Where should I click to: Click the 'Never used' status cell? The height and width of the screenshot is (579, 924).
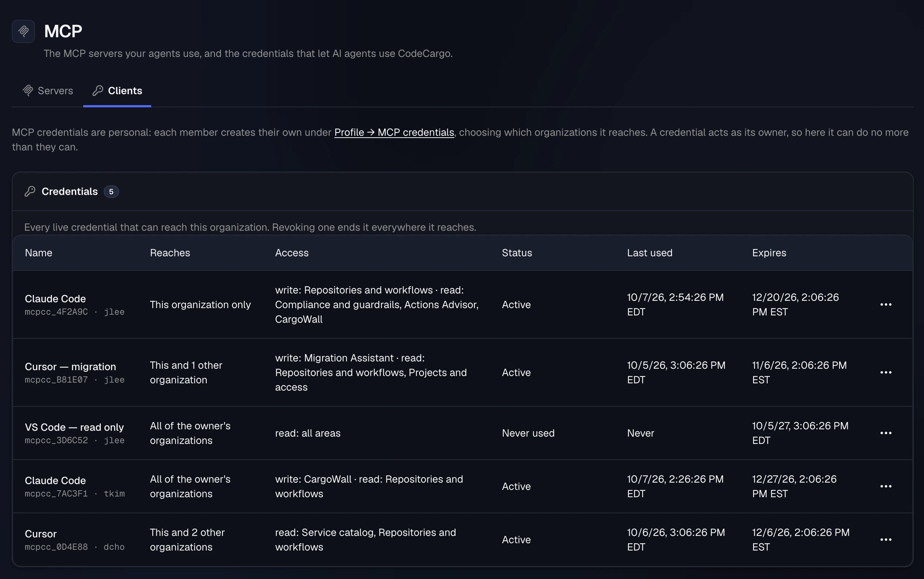point(528,433)
